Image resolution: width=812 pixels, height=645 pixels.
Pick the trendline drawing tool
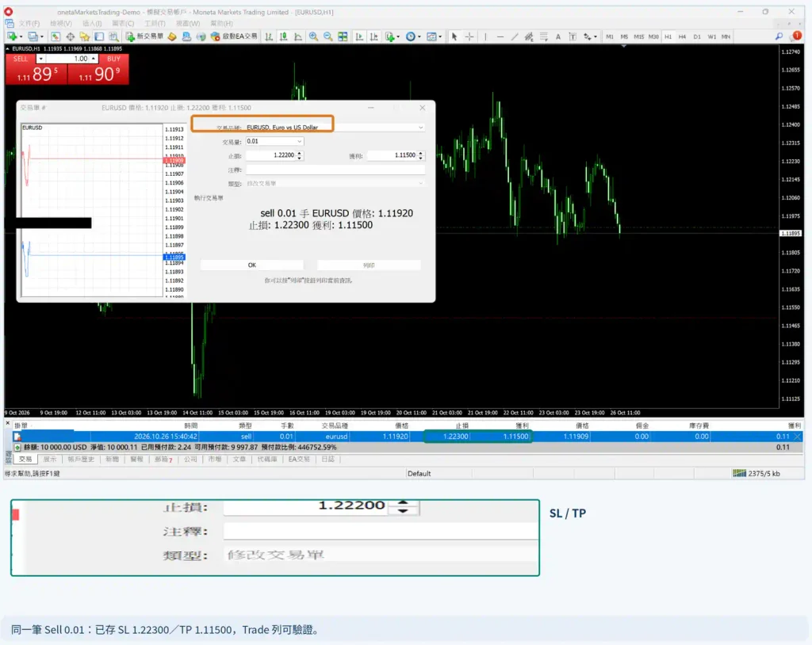pyautogui.click(x=514, y=36)
